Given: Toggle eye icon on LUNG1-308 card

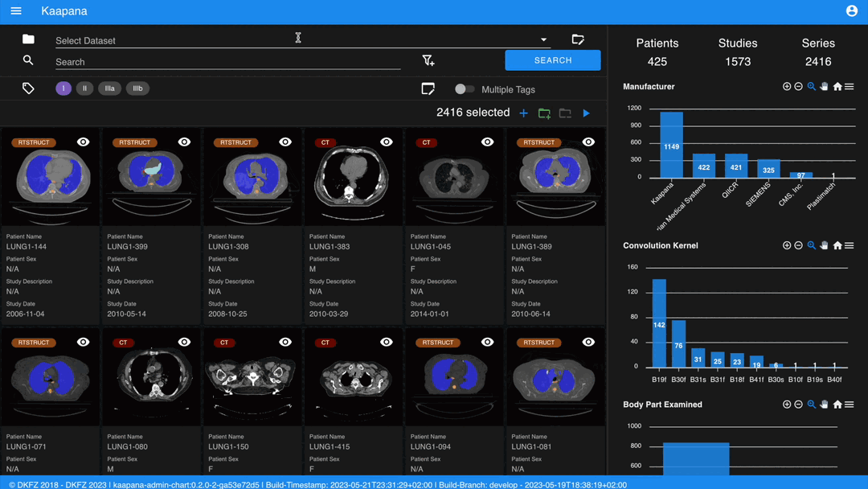Looking at the screenshot, I should point(285,142).
